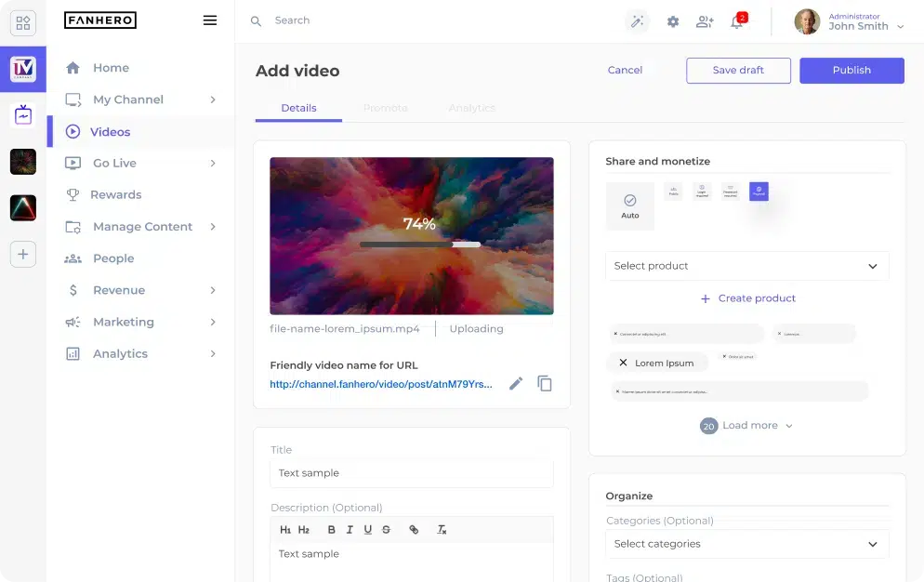Collapse sidebar with the hamburger menu icon
This screenshot has height=582, width=924.
[210, 20]
